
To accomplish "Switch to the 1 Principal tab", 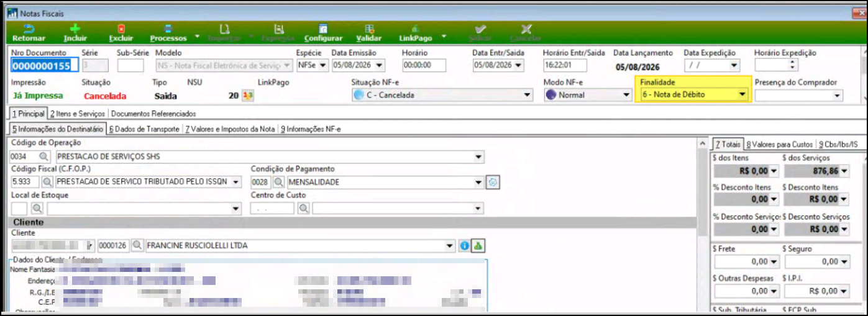I will pos(28,114).
